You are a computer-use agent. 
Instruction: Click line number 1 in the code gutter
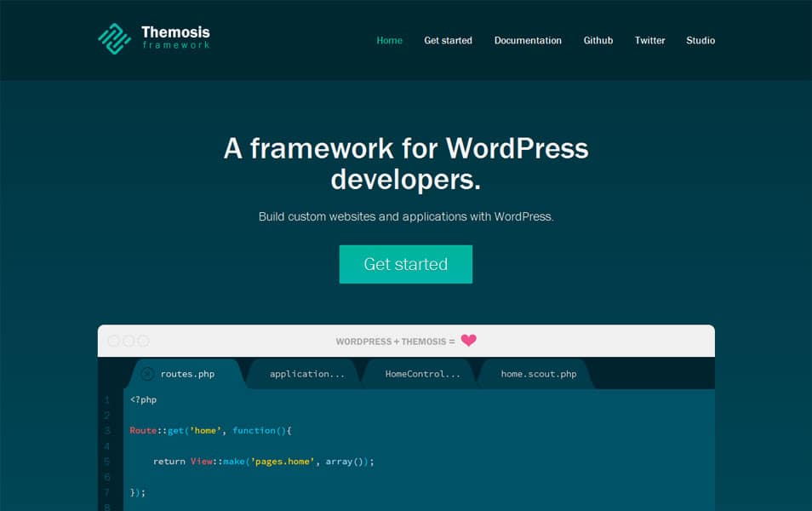(x=107, y=399)
